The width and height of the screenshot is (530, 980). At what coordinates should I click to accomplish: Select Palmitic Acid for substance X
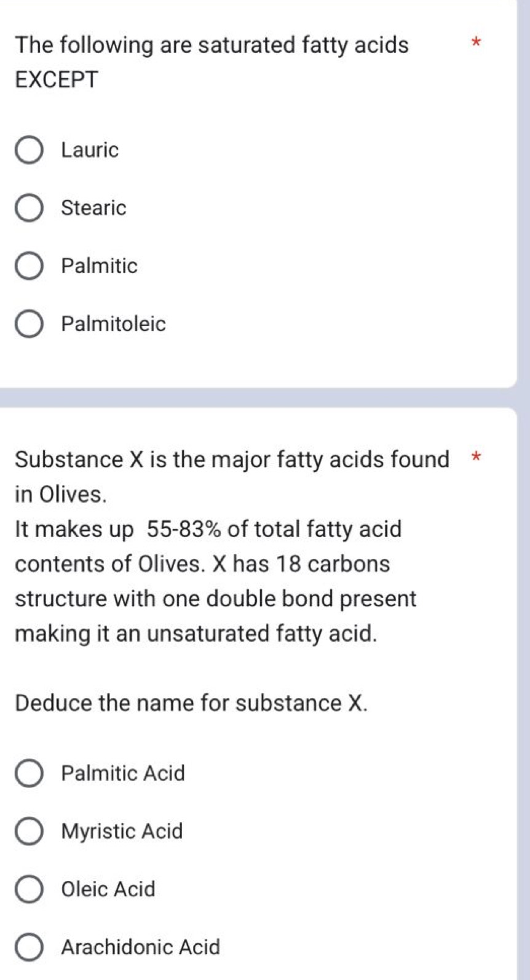pyautogui.click(x=29, y=774)
